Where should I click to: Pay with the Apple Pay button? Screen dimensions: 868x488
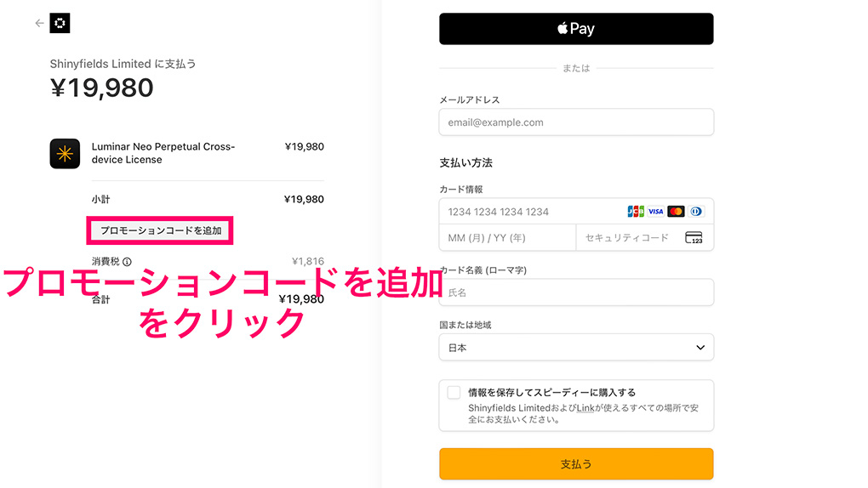576,29
